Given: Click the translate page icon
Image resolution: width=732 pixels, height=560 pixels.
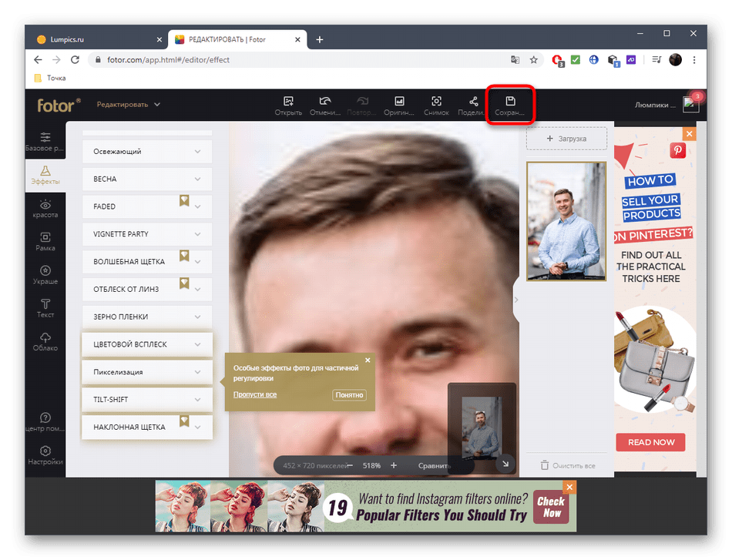Looking at the screenshot, I should click(x=515, y=60).
